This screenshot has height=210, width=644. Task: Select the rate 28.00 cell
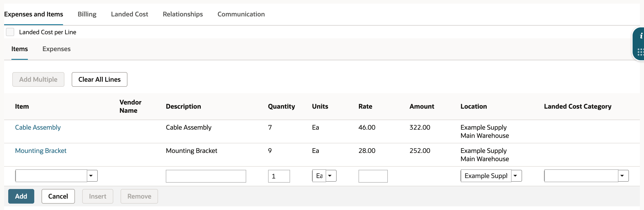pyautogui.click(x=367, y=151)
